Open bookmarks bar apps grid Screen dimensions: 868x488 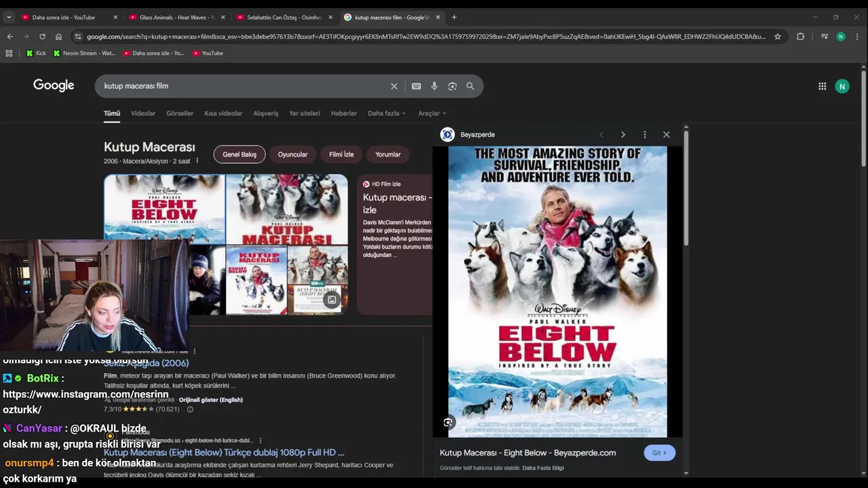click(x=9, y=53)
